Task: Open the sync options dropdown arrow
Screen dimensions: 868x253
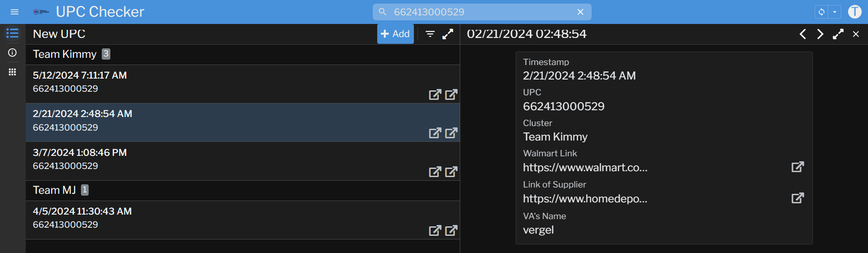Action: pyautogui.click(x=835, y=12)
